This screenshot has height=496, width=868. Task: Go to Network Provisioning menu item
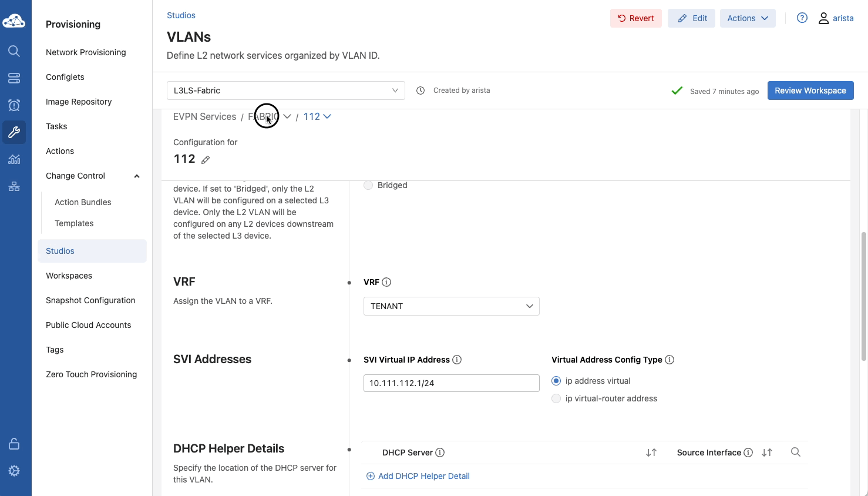(x=86, y=52)
